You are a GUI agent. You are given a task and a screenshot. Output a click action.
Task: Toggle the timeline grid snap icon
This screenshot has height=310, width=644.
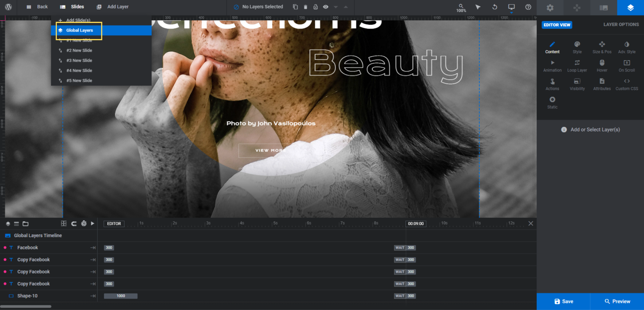[x=64, y=223]
